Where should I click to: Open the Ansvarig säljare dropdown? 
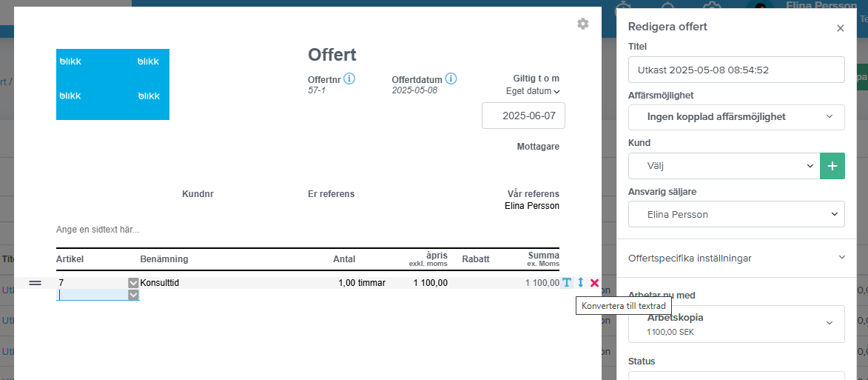tap(736, 214)
